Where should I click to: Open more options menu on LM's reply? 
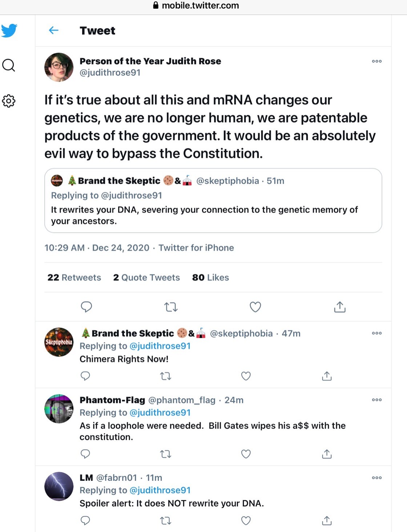pyautogui.click(x=377, y=477)
